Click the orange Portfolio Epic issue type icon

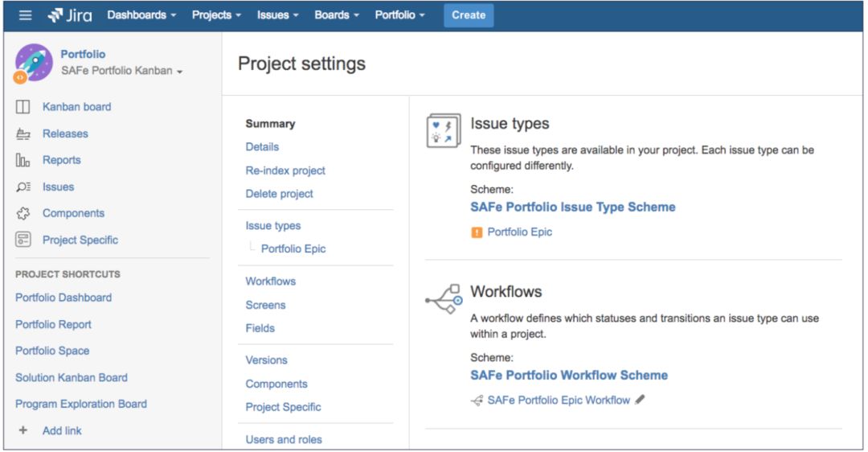(x=477, y=232)
